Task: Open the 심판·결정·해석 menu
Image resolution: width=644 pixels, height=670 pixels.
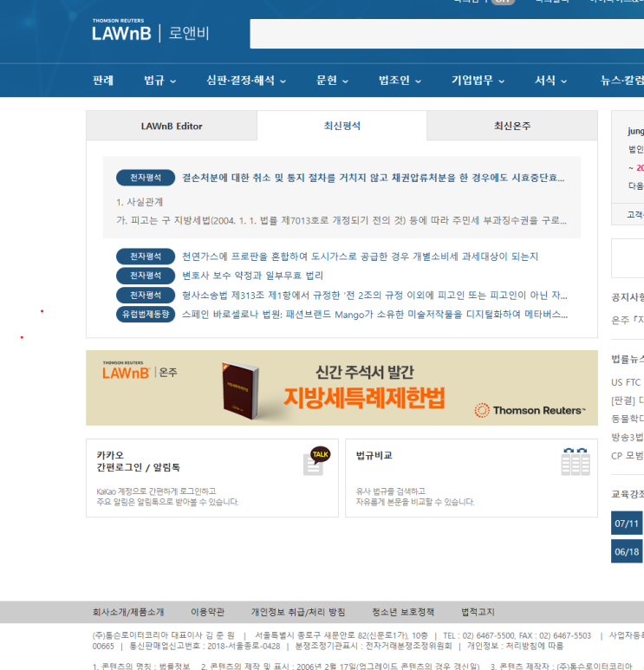Action: tap(240, 81)
